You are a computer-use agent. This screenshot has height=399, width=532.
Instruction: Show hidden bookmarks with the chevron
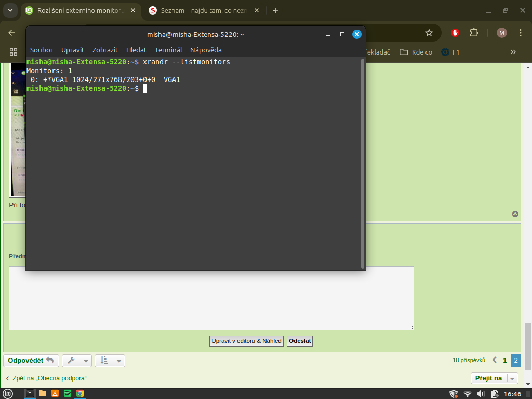[x=513, y=52]
